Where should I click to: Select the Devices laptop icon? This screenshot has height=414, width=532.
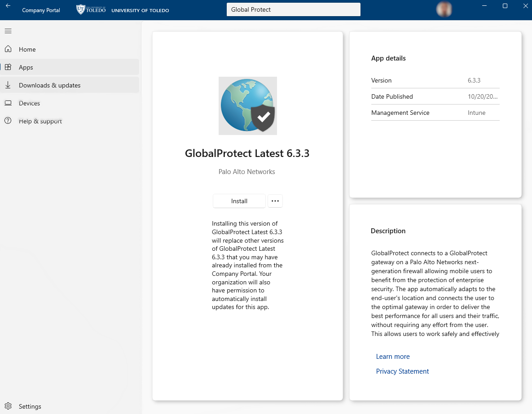click(8, 103)
